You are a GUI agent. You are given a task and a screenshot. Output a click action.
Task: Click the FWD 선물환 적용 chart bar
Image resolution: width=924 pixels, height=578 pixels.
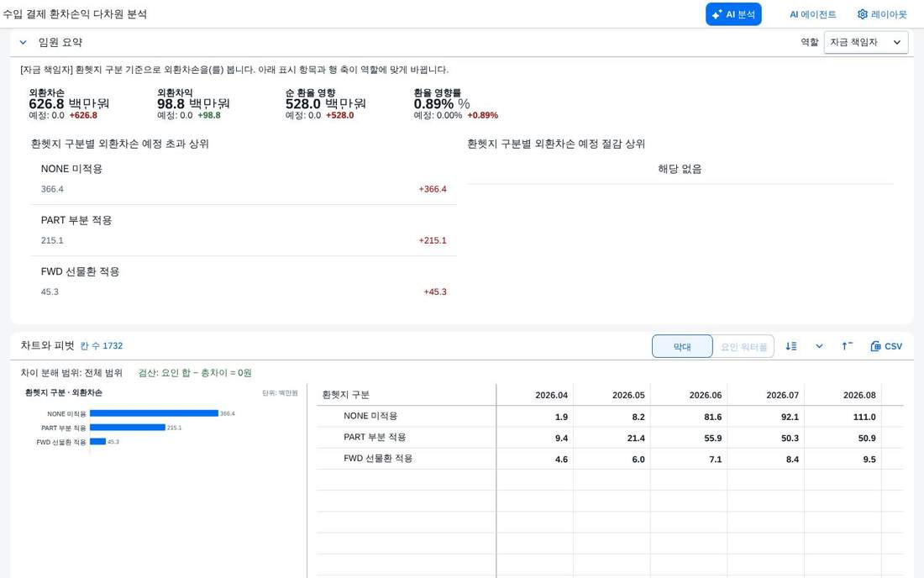click(x=97, y=441)
